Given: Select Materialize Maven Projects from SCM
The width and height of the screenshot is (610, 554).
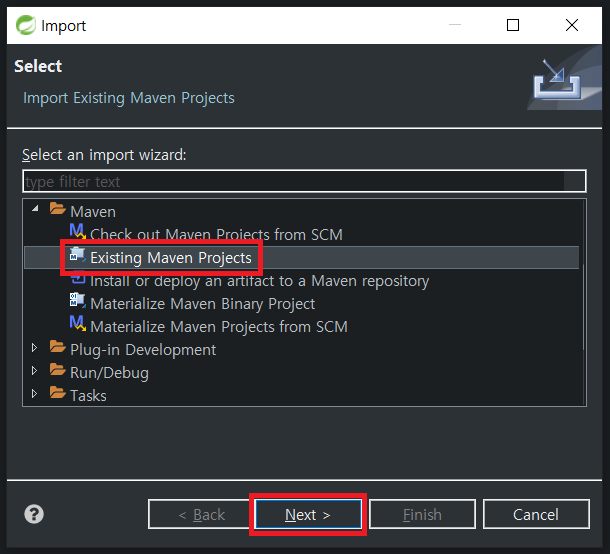Looking at the screenshot, I should [219, 326].
